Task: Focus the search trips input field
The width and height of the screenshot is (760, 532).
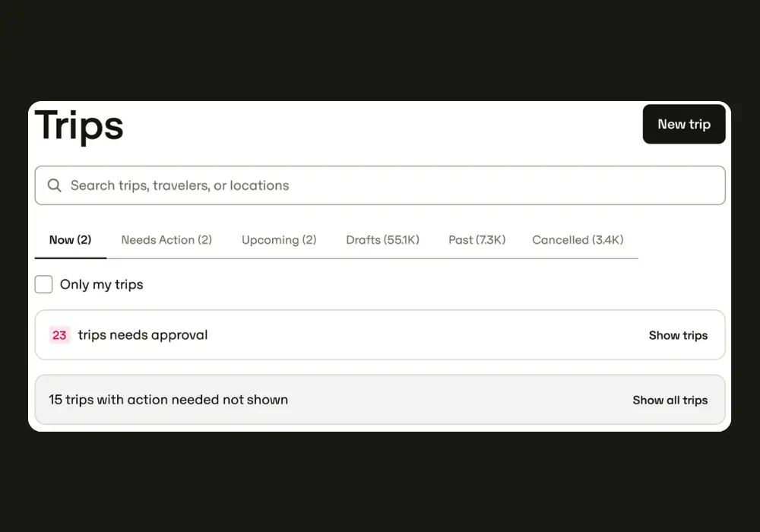Action: 380,185
